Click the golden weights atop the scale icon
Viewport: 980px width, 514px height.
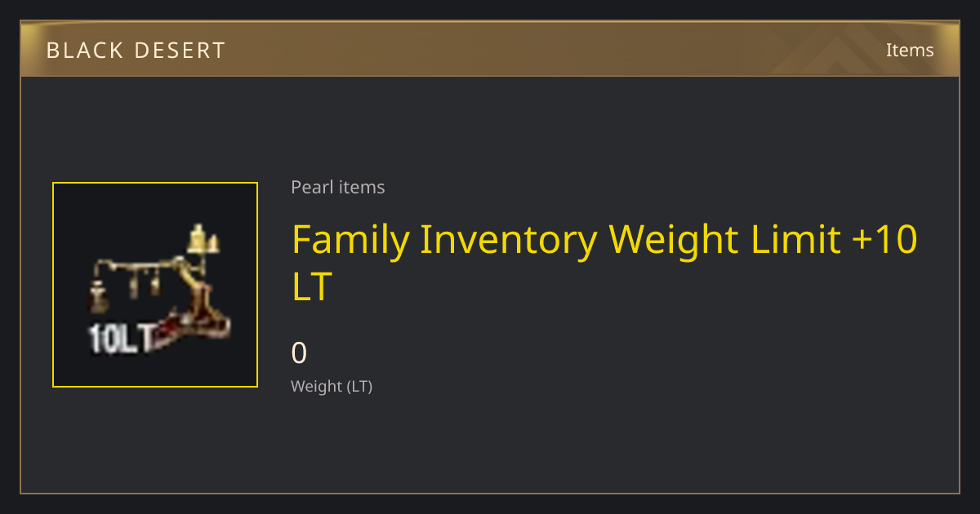[203, 239]
